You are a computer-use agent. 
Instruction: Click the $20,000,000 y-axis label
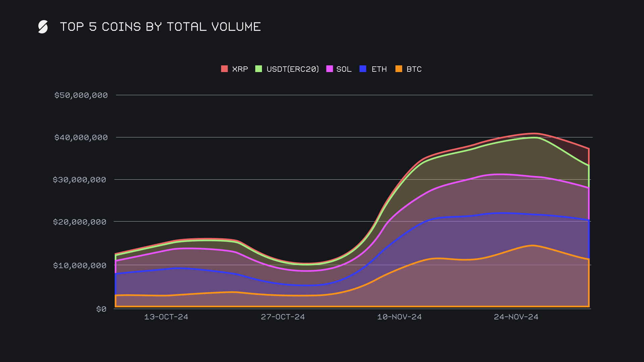click(79, 222)
